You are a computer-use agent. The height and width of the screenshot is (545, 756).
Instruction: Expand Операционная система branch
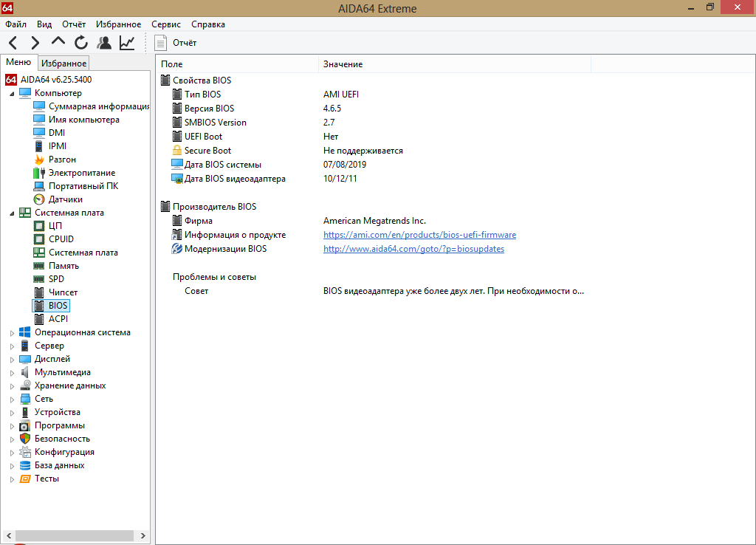pos(12,333)
